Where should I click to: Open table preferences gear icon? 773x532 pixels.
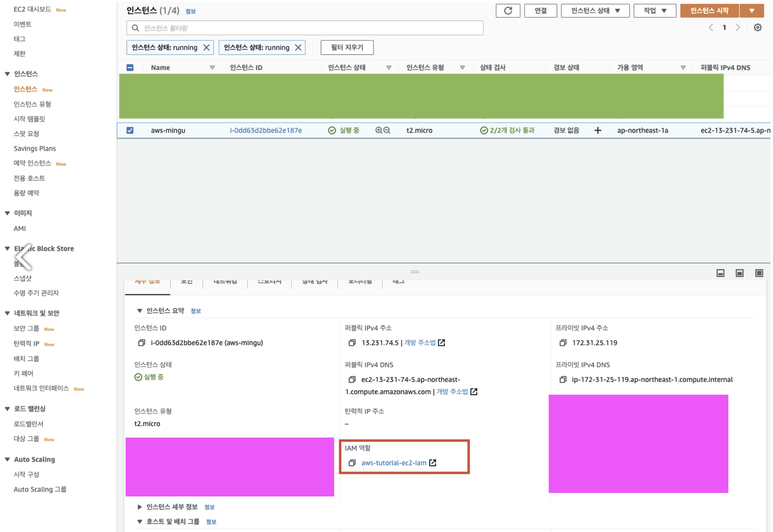click(757, 28)
